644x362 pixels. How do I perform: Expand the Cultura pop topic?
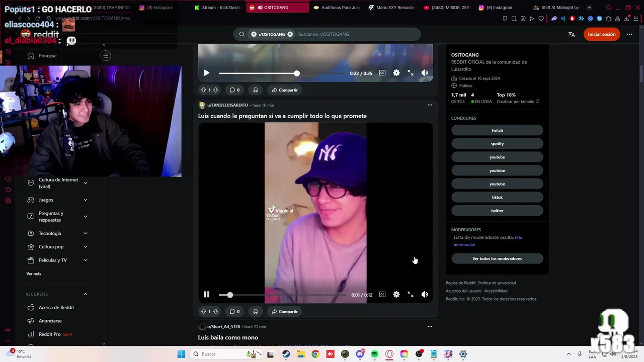point(86,247)
